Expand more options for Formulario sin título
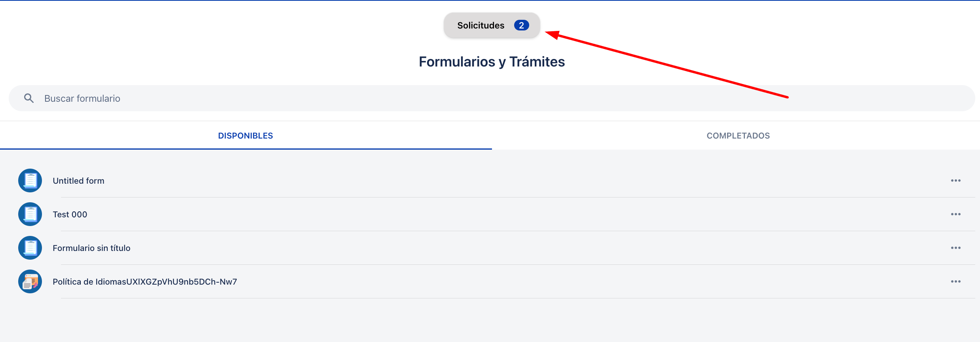 point(956,248)
